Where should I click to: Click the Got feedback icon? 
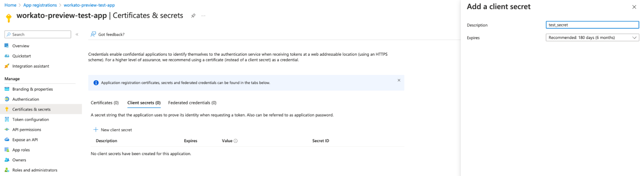tap(93, 34)
